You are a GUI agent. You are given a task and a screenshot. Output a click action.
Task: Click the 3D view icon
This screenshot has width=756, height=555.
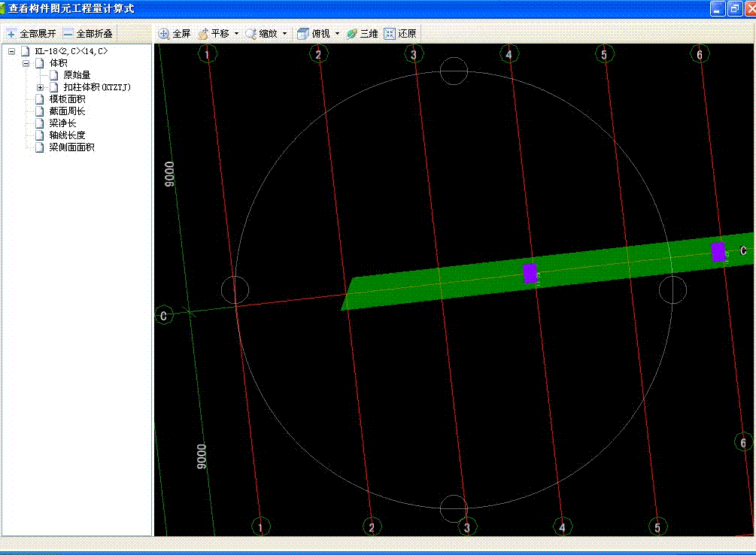point(352,34)
